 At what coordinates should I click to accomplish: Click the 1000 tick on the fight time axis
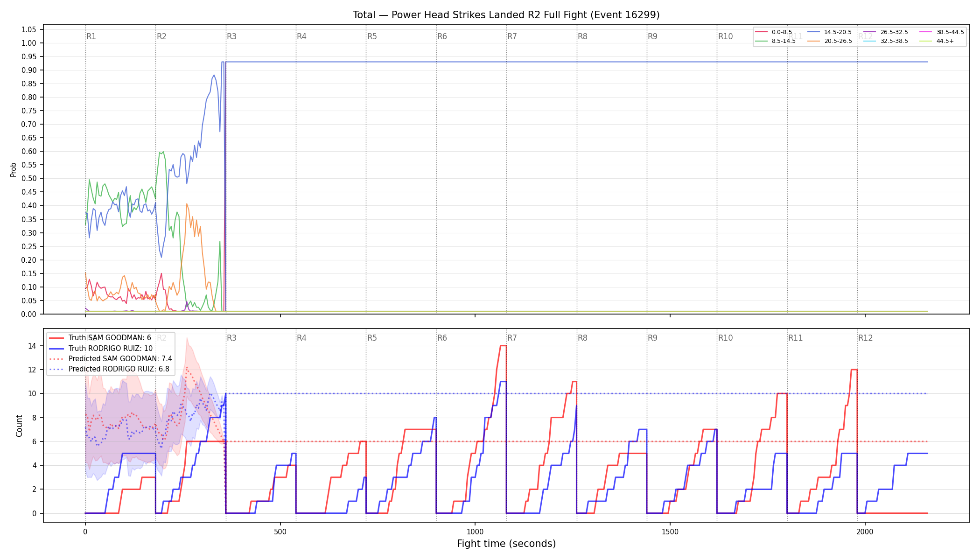475,532
